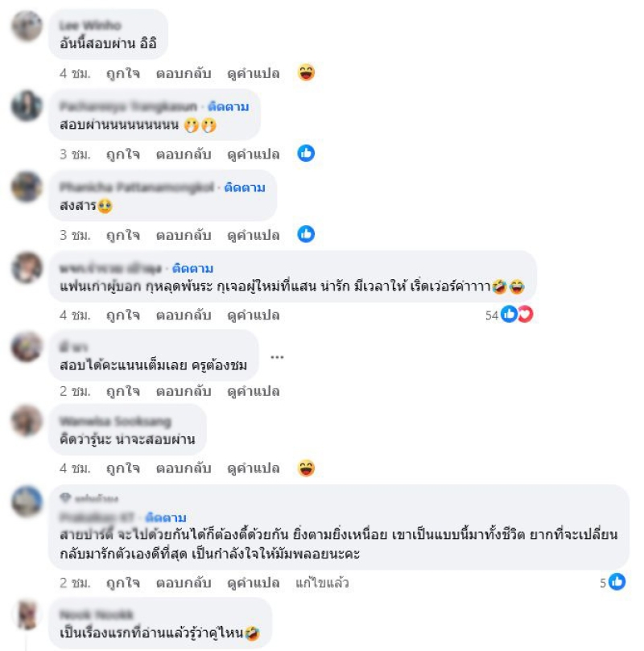Open reactions showing 54 likes and hearts
Screen dimensions: 644x651
click(510, 315)
